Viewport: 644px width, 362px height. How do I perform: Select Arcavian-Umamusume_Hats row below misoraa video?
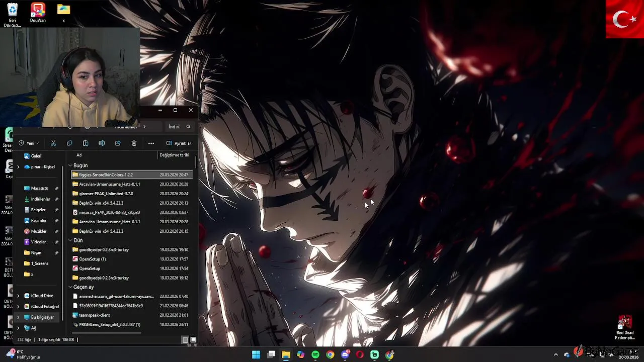coord(132,222)
